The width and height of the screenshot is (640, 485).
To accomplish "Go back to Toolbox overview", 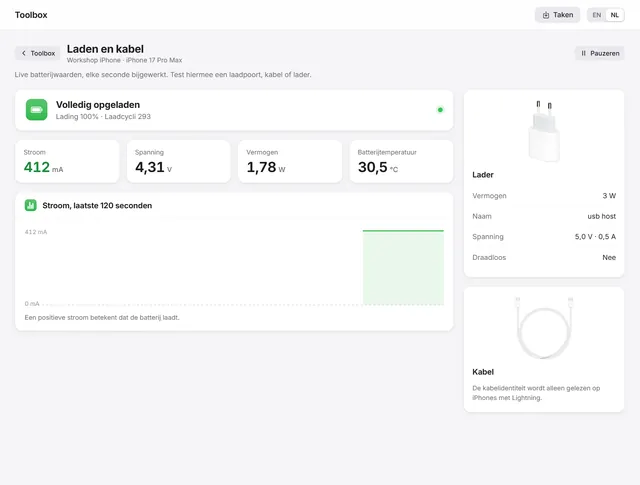I will coord(38,53).
